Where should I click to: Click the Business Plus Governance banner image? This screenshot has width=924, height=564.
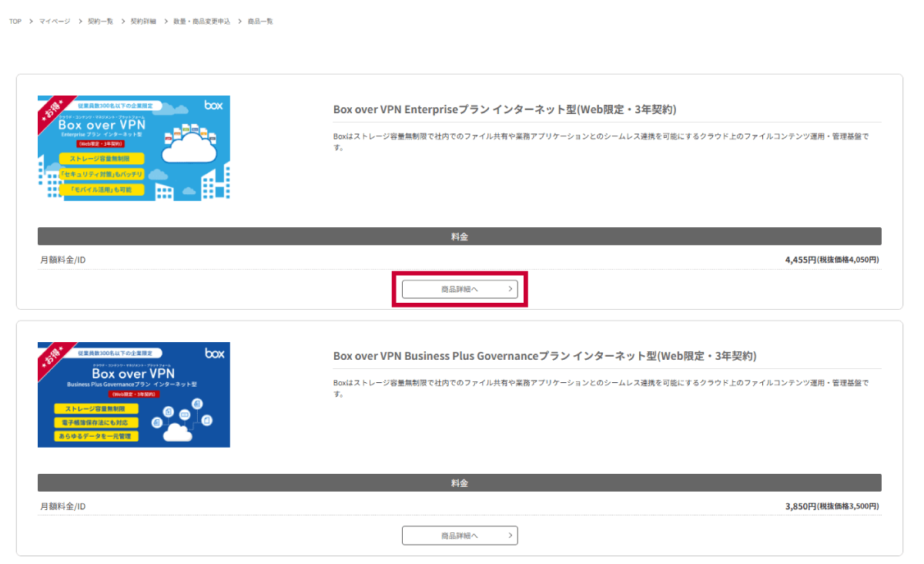134,394
